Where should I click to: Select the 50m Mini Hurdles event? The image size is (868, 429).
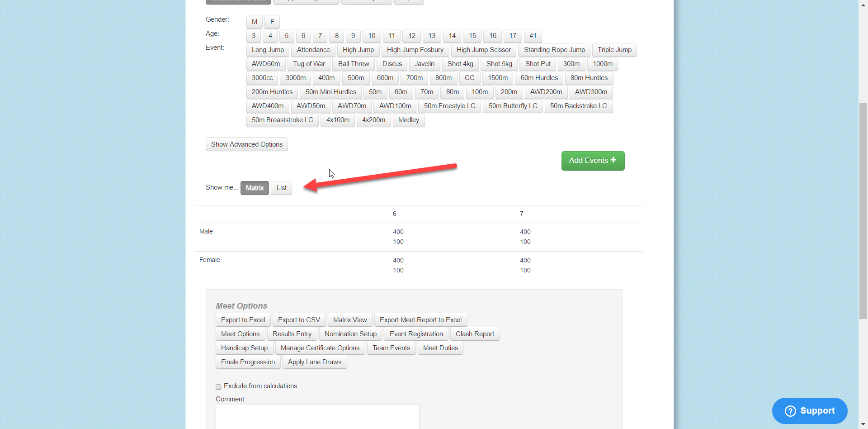pyautogui.click(x=331, y=92)
